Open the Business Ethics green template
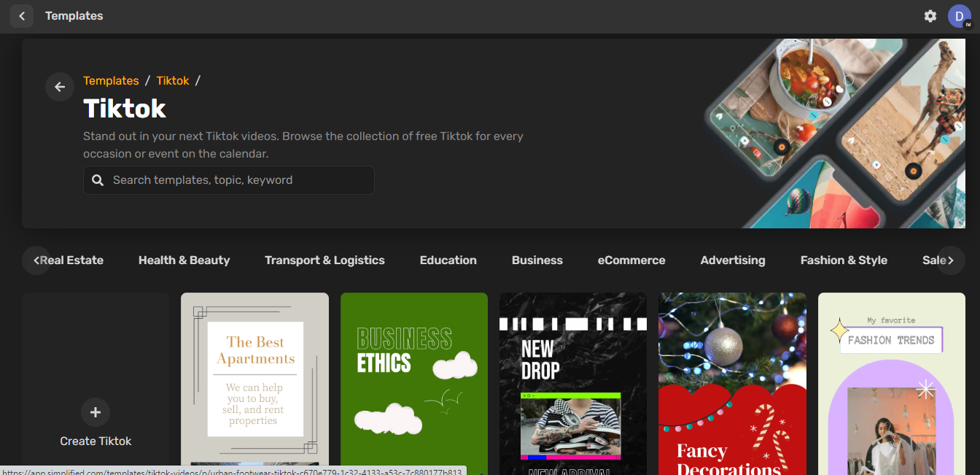This screenshot has width=980, height=475. pyautogui.click(x=414, y=384)
